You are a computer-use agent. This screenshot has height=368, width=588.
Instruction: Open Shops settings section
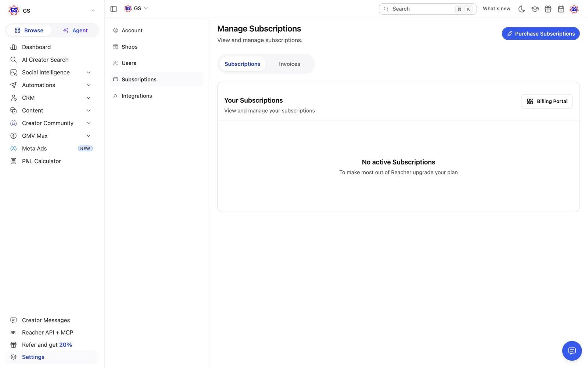(157, 47)
